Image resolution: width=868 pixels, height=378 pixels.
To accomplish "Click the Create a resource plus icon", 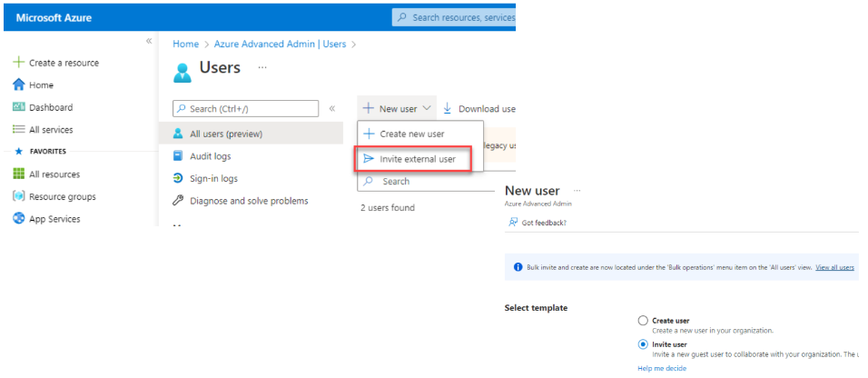I will point(18,63).
